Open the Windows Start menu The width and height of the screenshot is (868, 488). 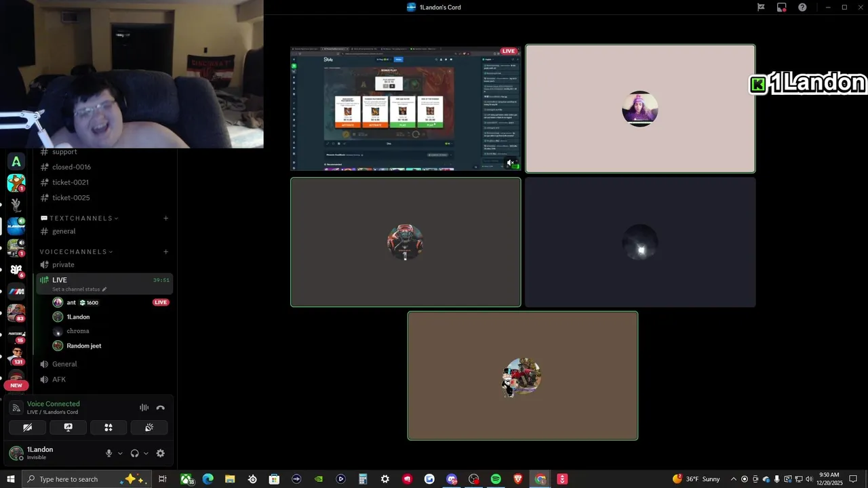click(11, 479)
